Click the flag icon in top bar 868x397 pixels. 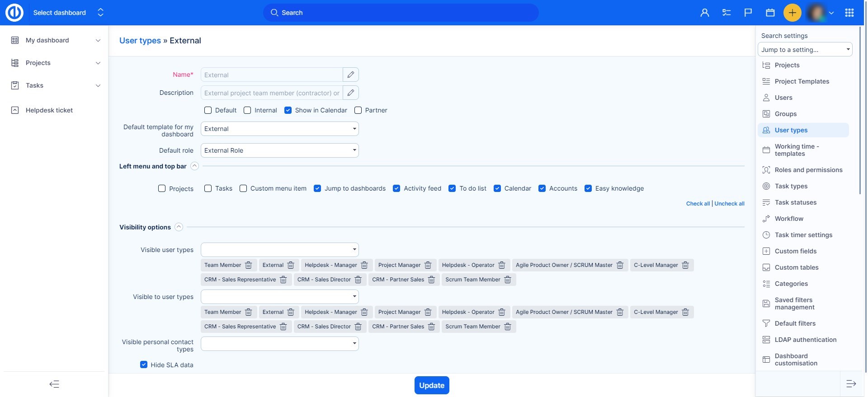pyautogui.click(x=748, y=13)
